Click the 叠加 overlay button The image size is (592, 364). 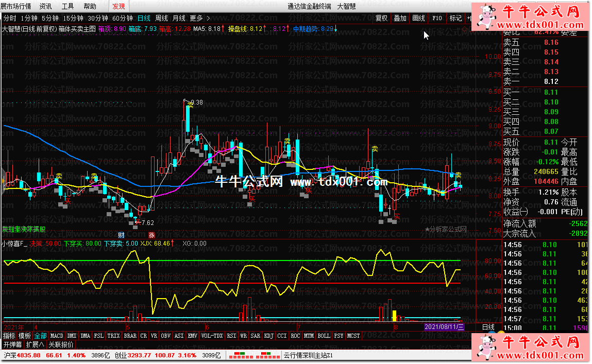tap(400, 18)
